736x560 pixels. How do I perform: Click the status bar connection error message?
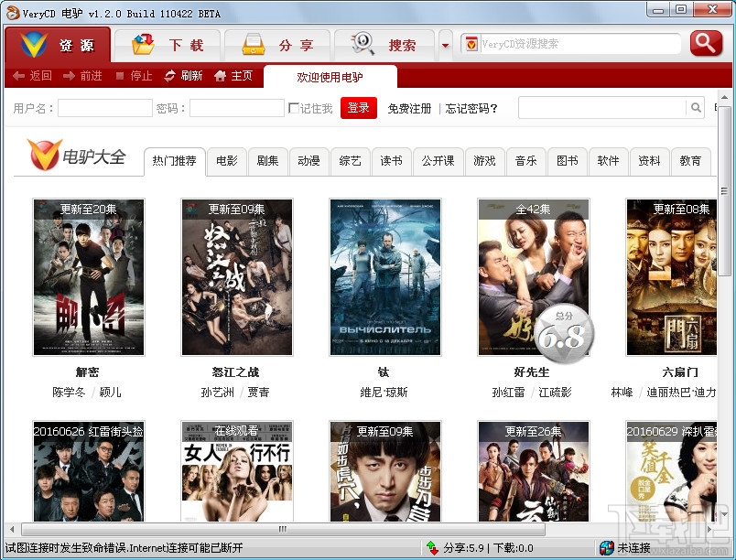[124, 548]
